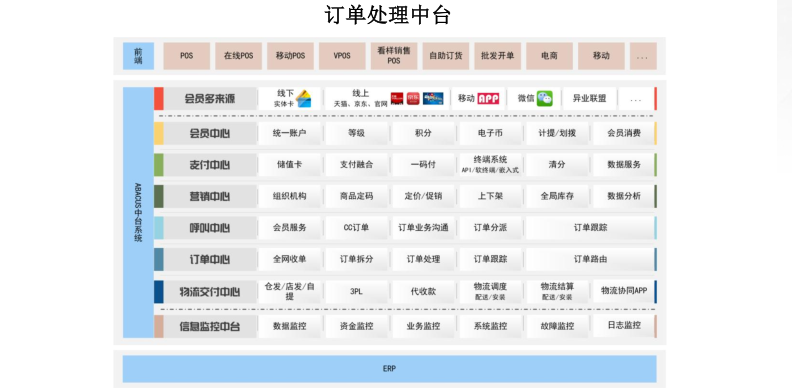Screen dimensions: 792x389
Task: Click the CC订单 cell
Action: pyautogui.click(x=357, y=227)
